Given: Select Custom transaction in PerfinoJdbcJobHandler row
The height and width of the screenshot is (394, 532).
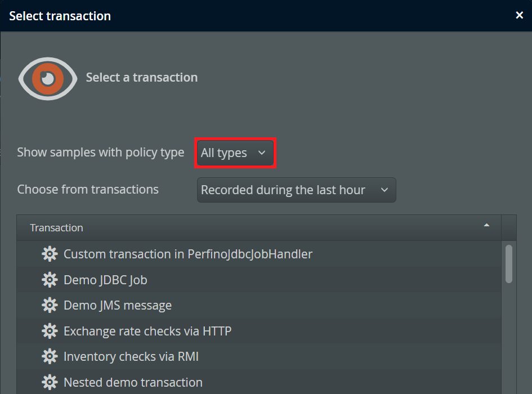Looking at the screenshot, I should pos(187,254).
